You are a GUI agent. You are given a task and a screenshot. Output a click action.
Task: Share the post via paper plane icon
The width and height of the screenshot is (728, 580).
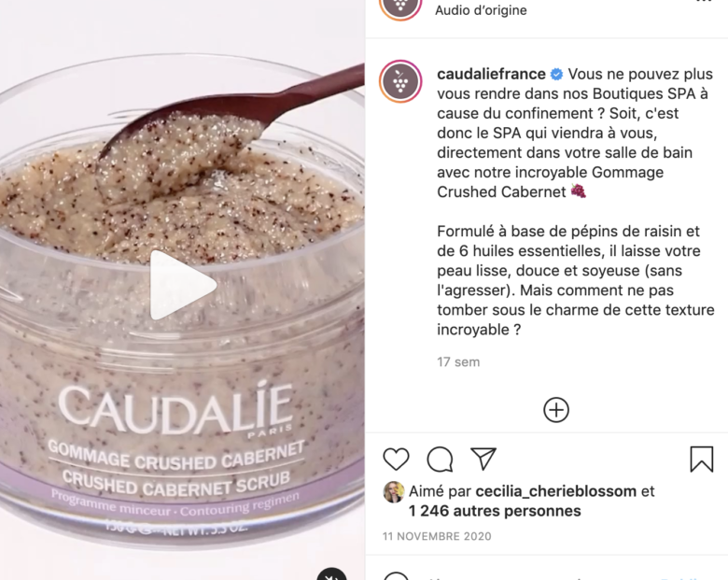pyautogui.click(x=483, y=459)
